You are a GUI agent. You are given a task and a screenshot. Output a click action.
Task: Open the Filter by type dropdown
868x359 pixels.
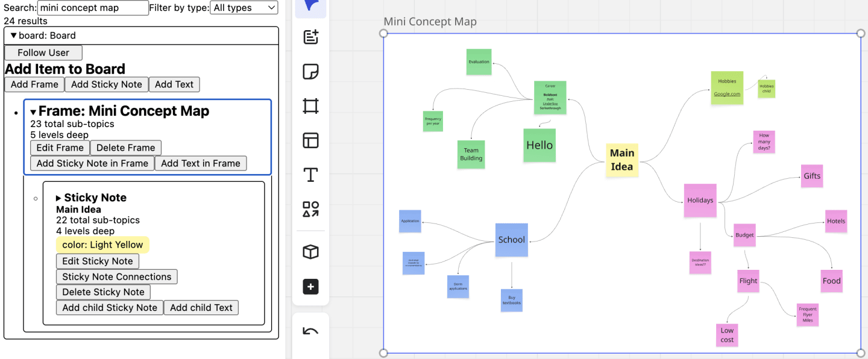244,8
